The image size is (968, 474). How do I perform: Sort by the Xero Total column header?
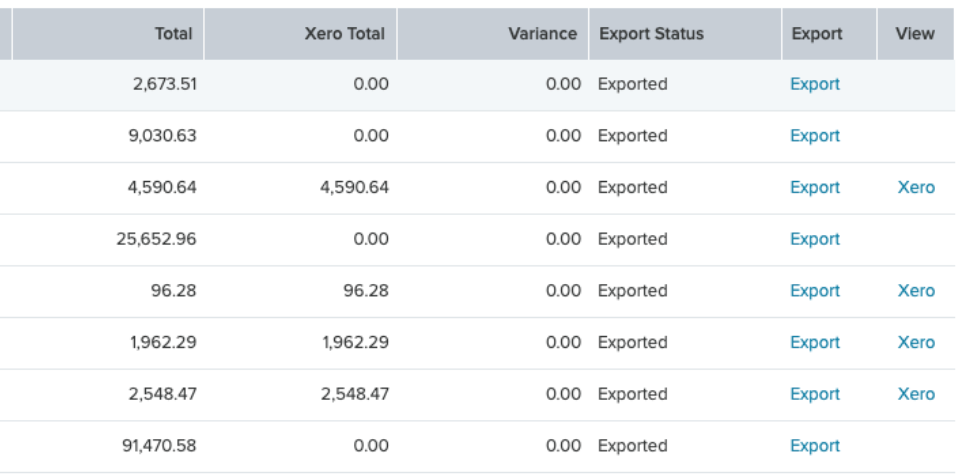coord(300,34)
